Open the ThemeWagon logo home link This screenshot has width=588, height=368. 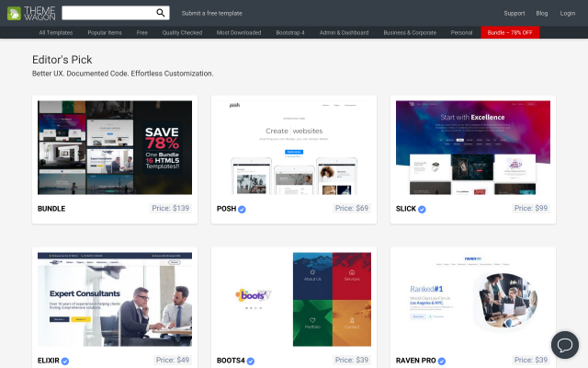[31, 13]
